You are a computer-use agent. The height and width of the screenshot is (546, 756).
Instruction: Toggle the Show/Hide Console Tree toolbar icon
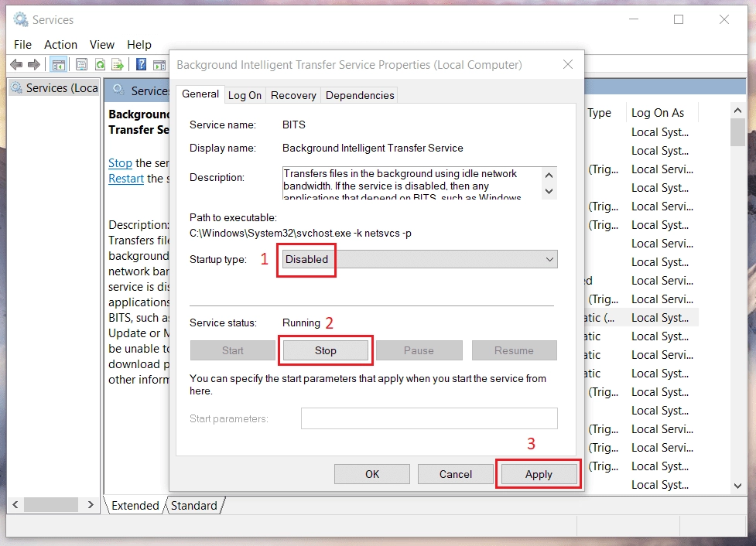(x=59, y=64)
